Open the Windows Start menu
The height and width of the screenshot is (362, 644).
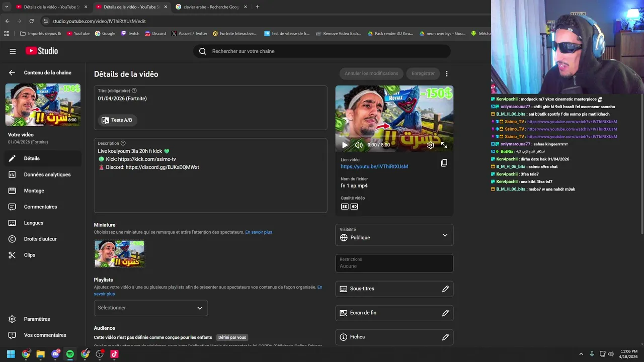click(x=11, y=354)
